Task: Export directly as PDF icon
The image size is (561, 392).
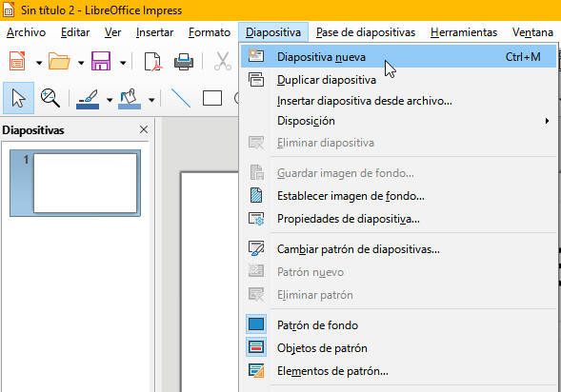Action: [153, 62]
